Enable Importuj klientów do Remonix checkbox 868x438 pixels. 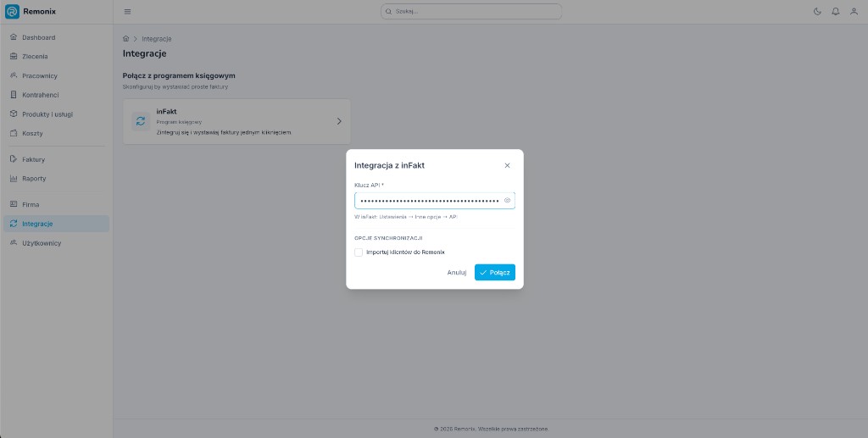(359, 252)
